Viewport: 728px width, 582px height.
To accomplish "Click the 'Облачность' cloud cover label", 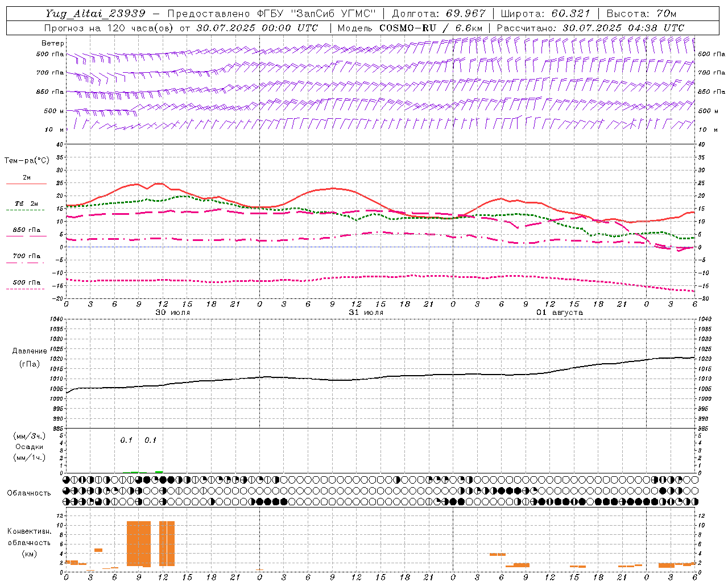I will point(29,493).
